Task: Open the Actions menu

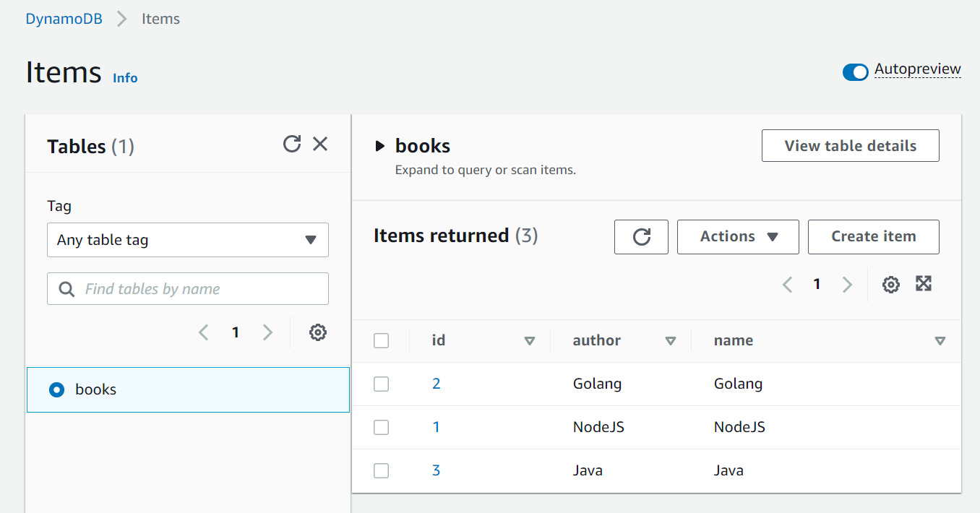Action: tap(738, 236)
